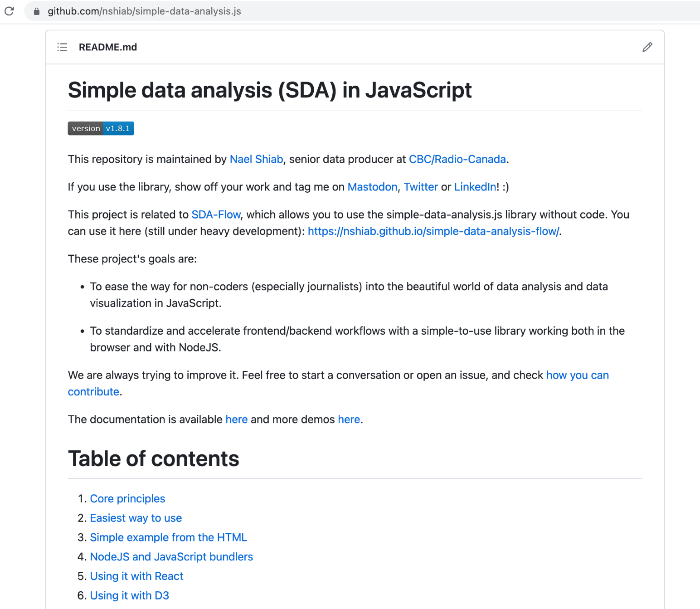This screenshot has height=609, width=700.
Task: Jump to Using it with React
Action: point(136,576)
